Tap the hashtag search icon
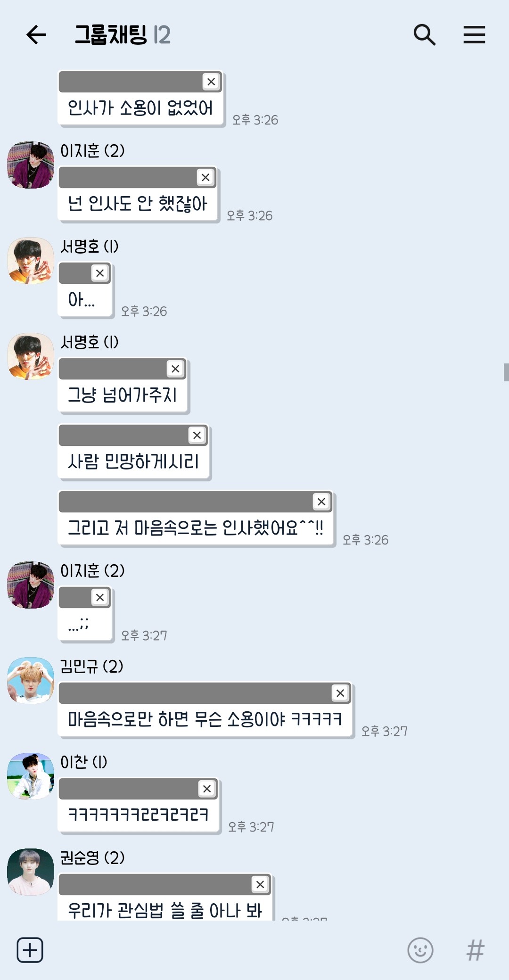 475,950
